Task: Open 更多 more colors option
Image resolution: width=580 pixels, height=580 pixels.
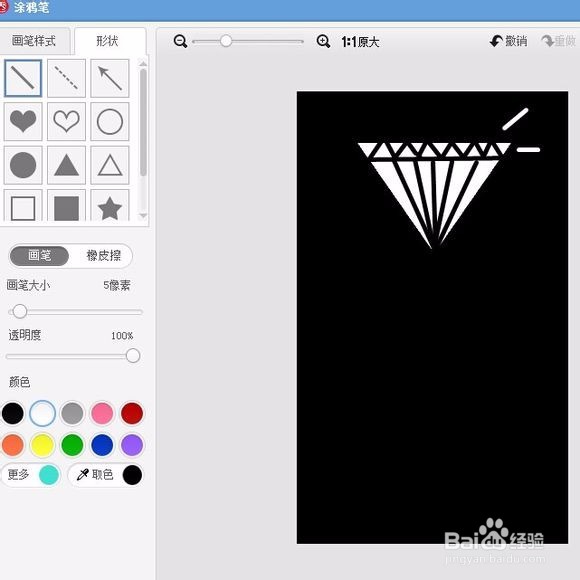Action: tap(31, 475)
